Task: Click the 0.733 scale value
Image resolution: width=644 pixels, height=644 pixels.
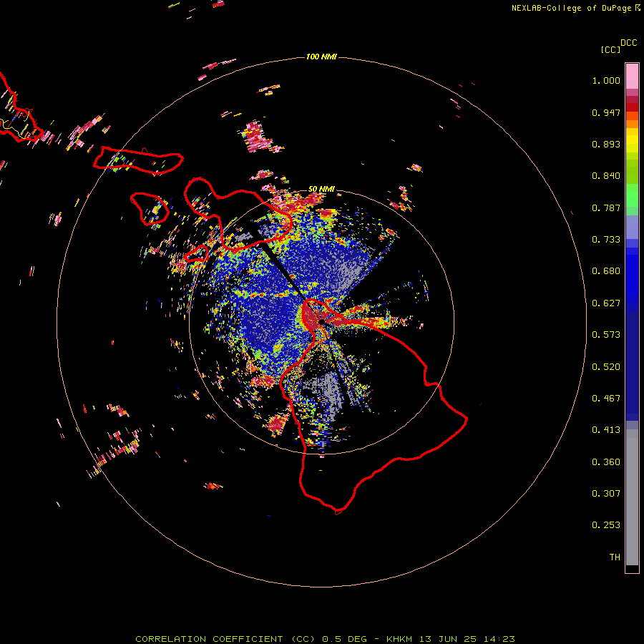Action: tap(606, 240)
